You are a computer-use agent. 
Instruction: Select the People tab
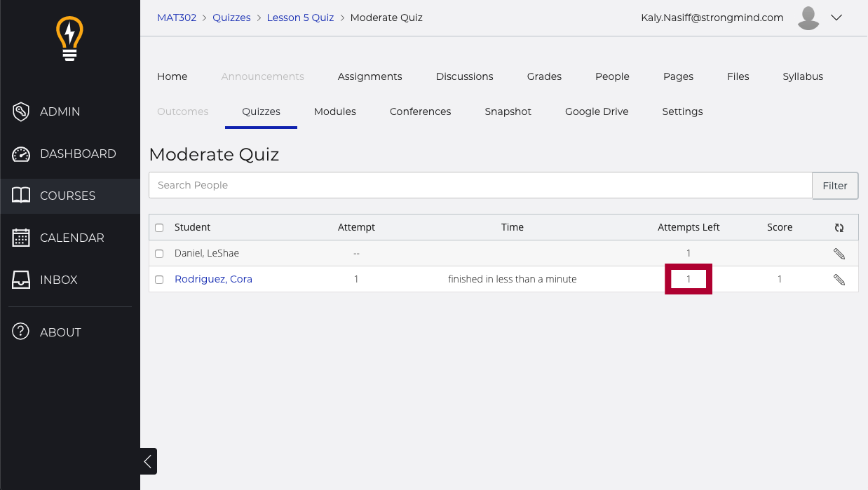pos(612,76)
